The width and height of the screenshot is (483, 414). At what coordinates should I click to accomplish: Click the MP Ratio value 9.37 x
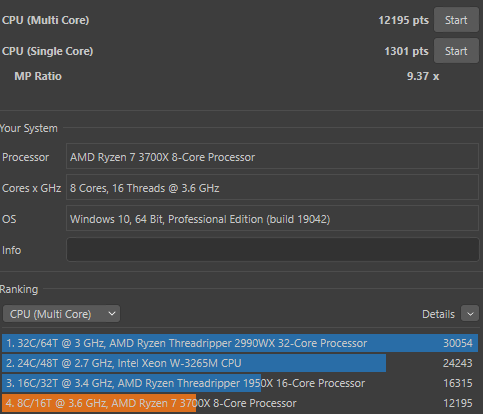[x=423, y=76]
